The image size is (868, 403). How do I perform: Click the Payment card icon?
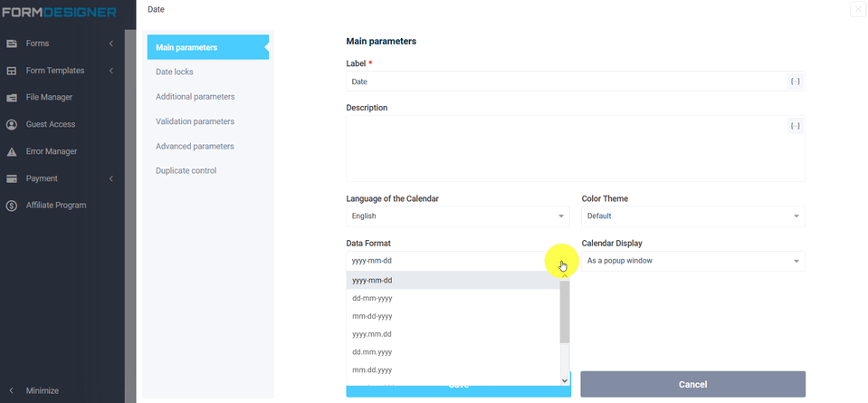pos(12,178)
